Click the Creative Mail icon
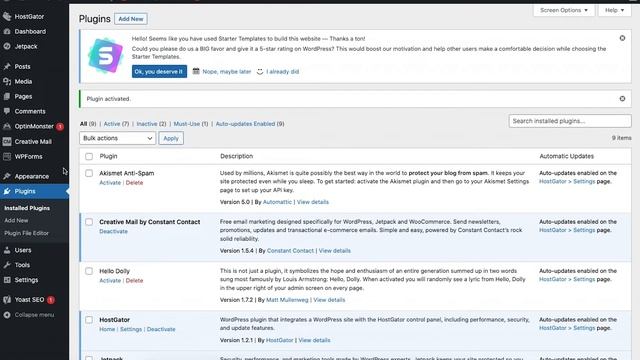The image size is (640, 360). pos(7,142)
